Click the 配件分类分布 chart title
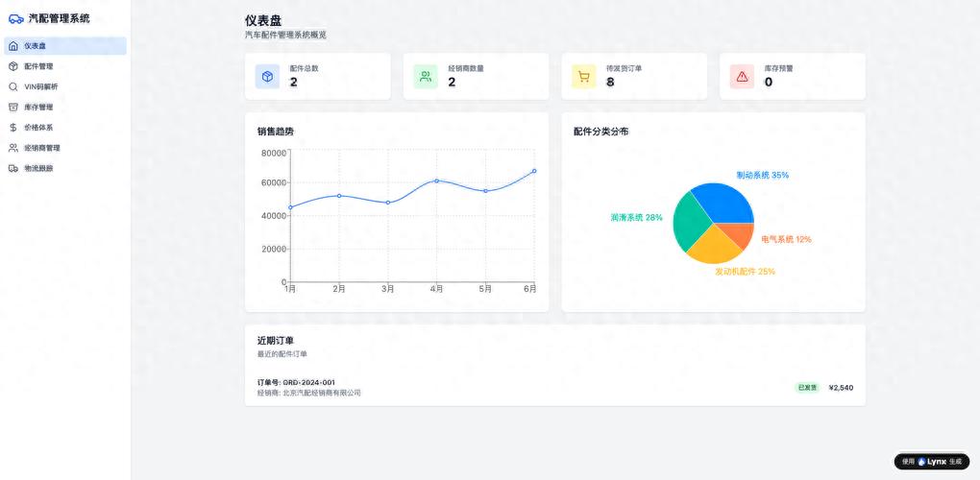 pos(601,132)
